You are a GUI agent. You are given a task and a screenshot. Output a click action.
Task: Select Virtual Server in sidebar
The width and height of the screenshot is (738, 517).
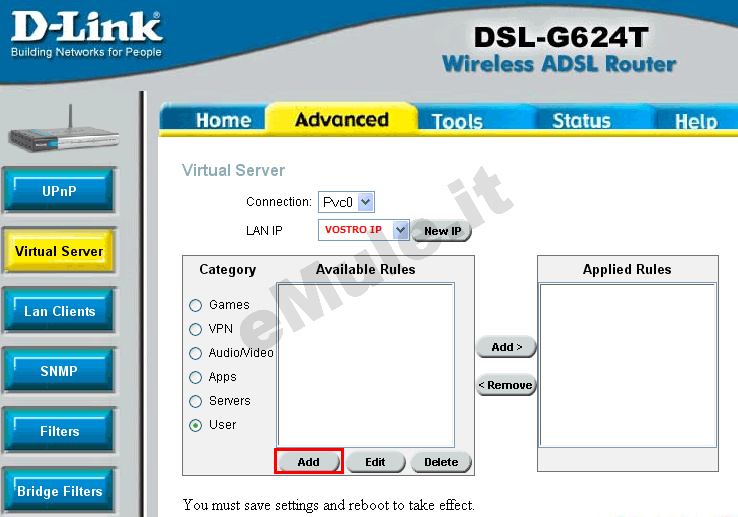[x=59, y=250]
